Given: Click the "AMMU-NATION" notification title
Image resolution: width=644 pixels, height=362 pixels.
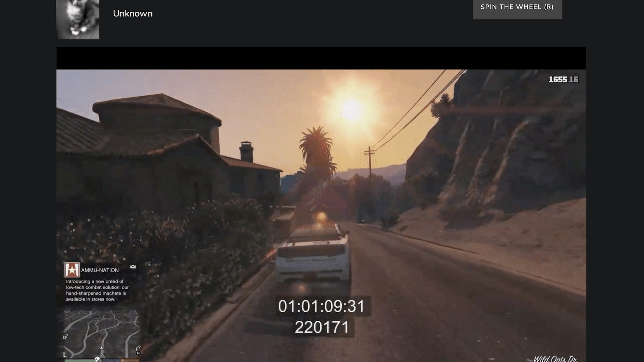Looking at the screenshot, I should pyautogui.click(x=100, y=270).
